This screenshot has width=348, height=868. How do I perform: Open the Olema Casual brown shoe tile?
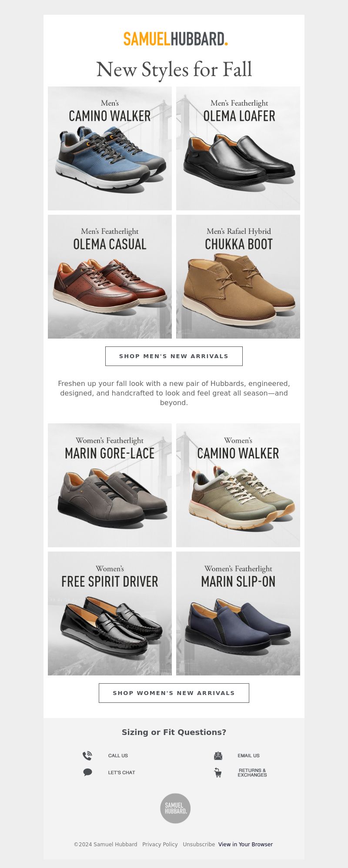click(110, 276)
